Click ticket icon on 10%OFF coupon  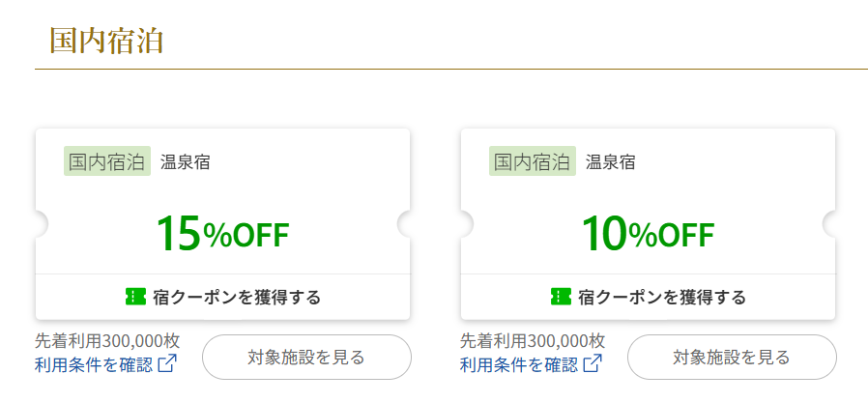click(x=560, y=297)
